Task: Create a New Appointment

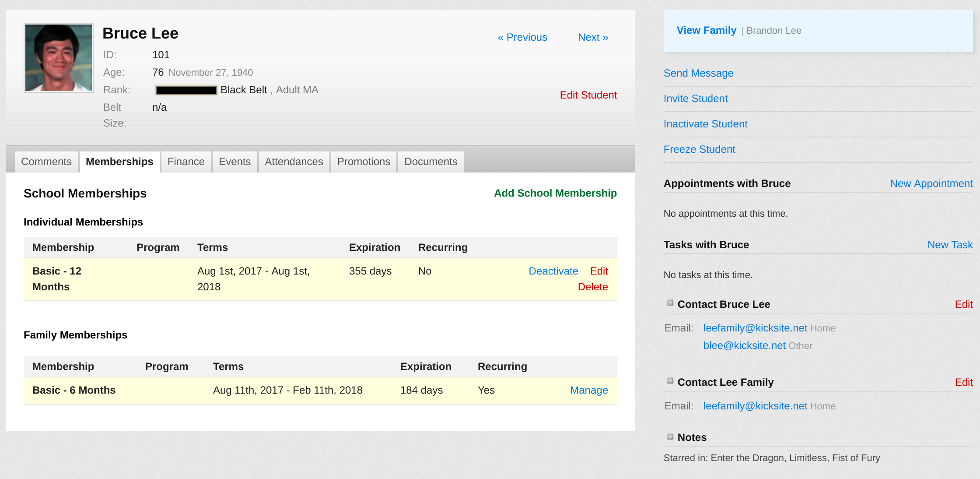Action: [x=931, y=183]
